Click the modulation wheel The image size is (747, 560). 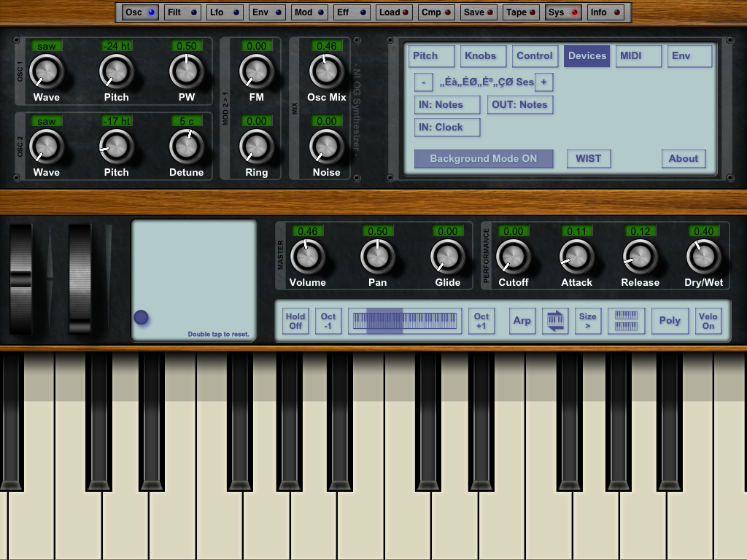80,279
